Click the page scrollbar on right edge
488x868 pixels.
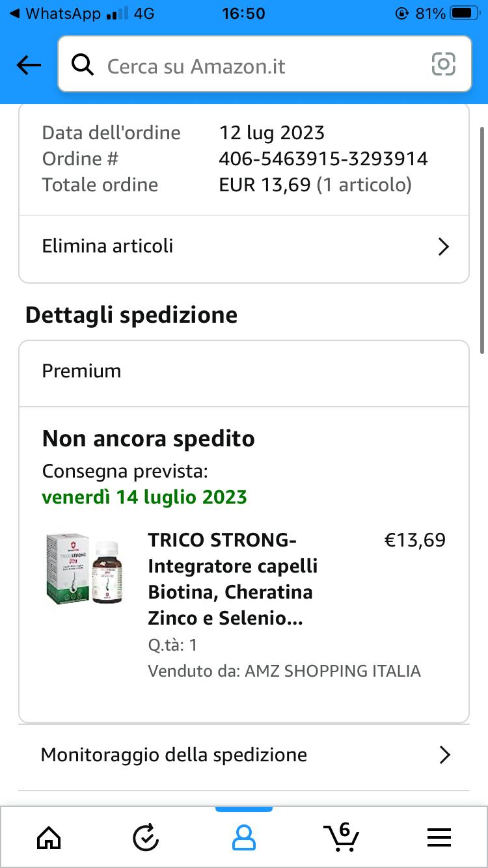[x=482, y=241]
